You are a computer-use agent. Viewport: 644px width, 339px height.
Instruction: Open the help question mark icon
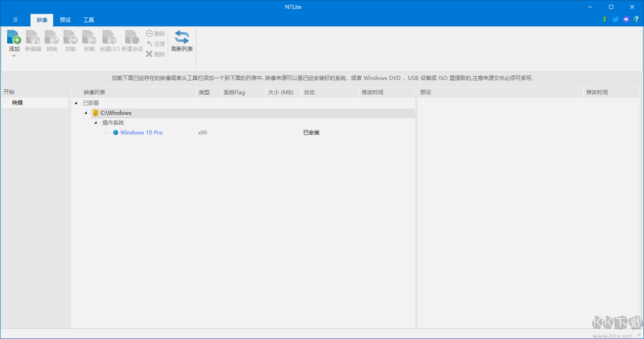[636, 19]
